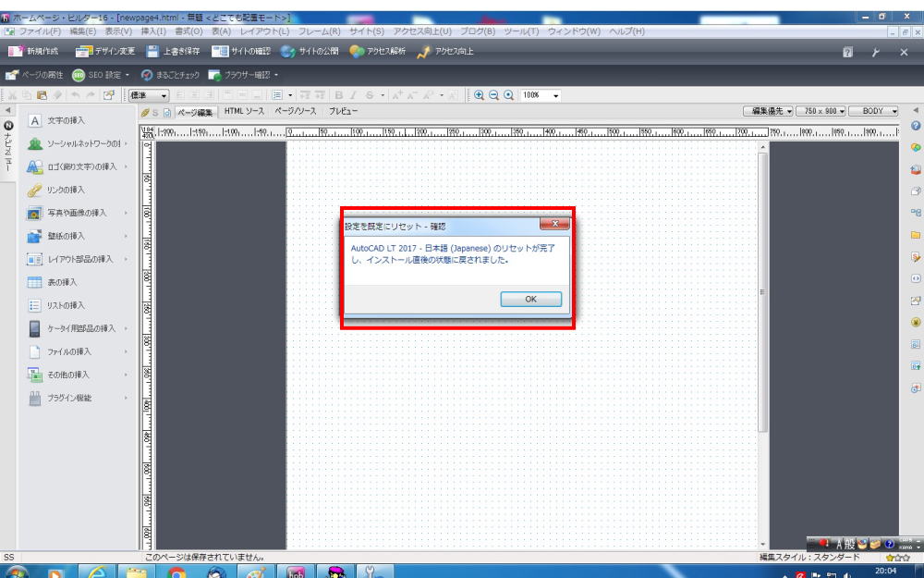The image size is (924, 578).
Task: Open the 編集(E) menu
Action: coord(82,31)
